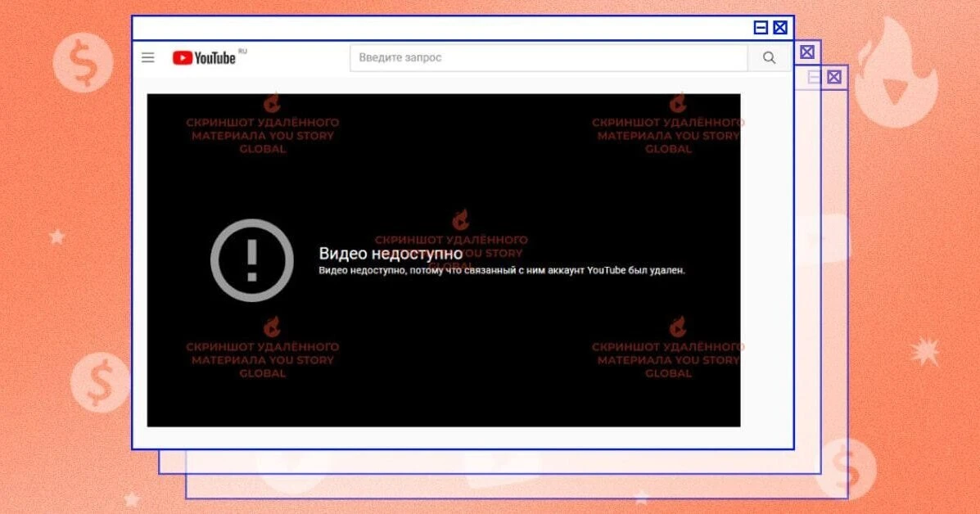Click the dollar coin in the upper-left background
Viewport: 980px width, 514px height.
coord(83,62)
